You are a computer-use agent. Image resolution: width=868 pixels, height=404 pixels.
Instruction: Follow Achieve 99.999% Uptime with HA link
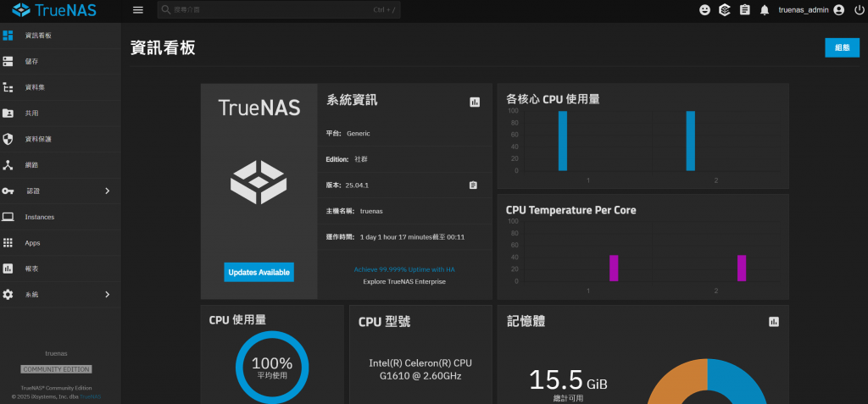coord(404,269)
